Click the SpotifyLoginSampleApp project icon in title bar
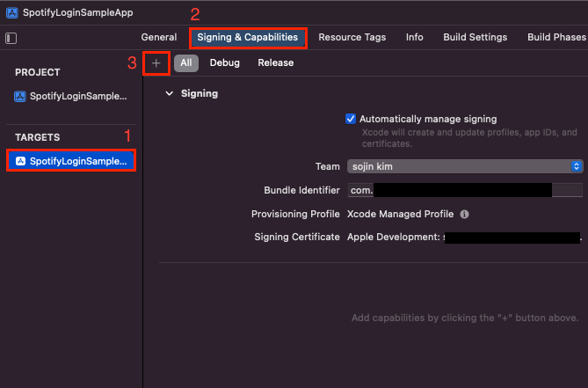This screenshot has width=588, height=388. pos(12,13)
